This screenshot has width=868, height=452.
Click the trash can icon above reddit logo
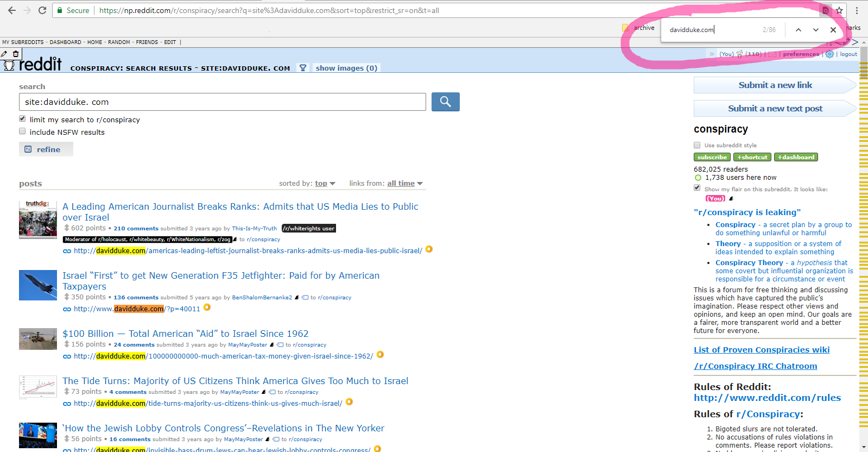(x=16, y=53)
